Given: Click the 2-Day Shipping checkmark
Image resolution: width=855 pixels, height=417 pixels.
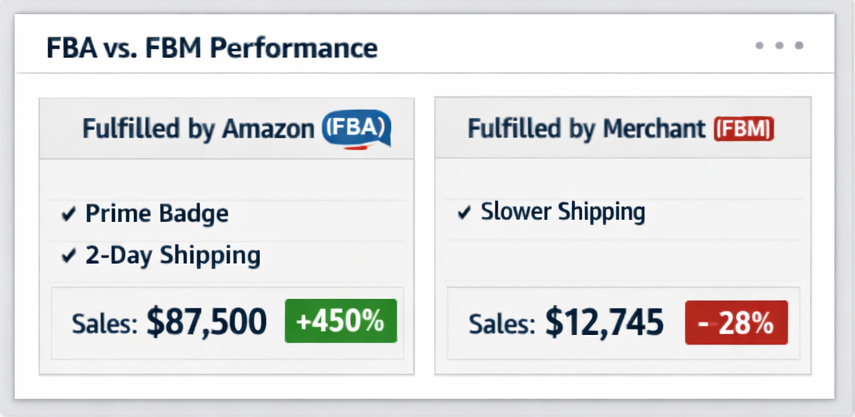Looking at the screenshot, I should tap(68, 256).
